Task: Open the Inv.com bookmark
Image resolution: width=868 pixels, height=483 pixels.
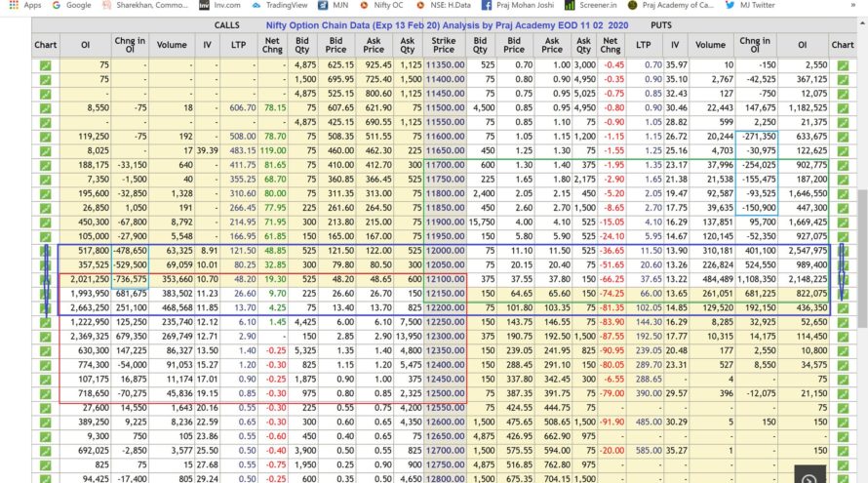Action: click(219, 5)
